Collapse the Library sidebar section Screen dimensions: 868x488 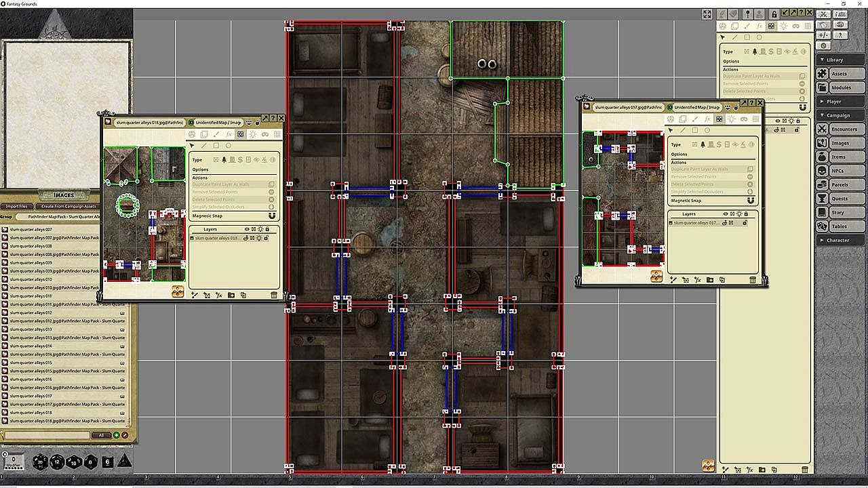(x=841, y=60)
